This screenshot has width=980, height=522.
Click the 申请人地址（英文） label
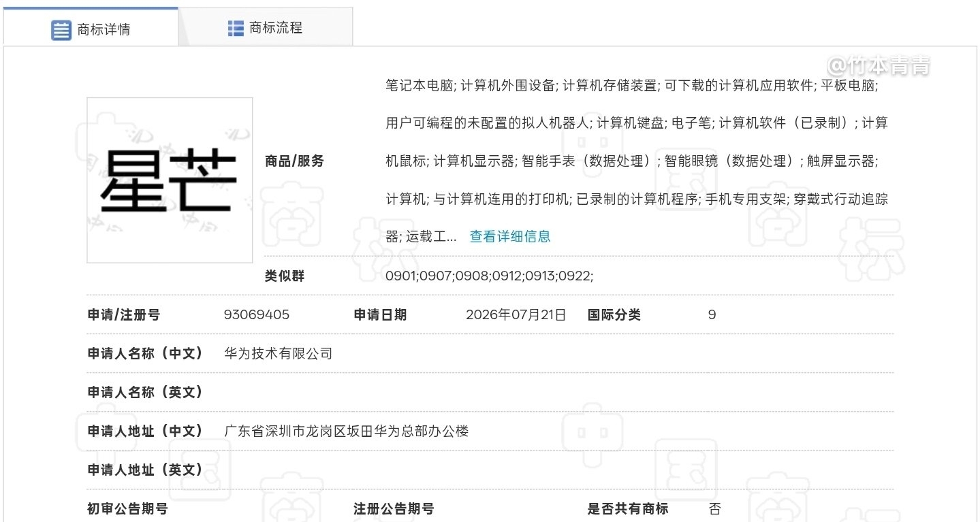click(145, 470)
